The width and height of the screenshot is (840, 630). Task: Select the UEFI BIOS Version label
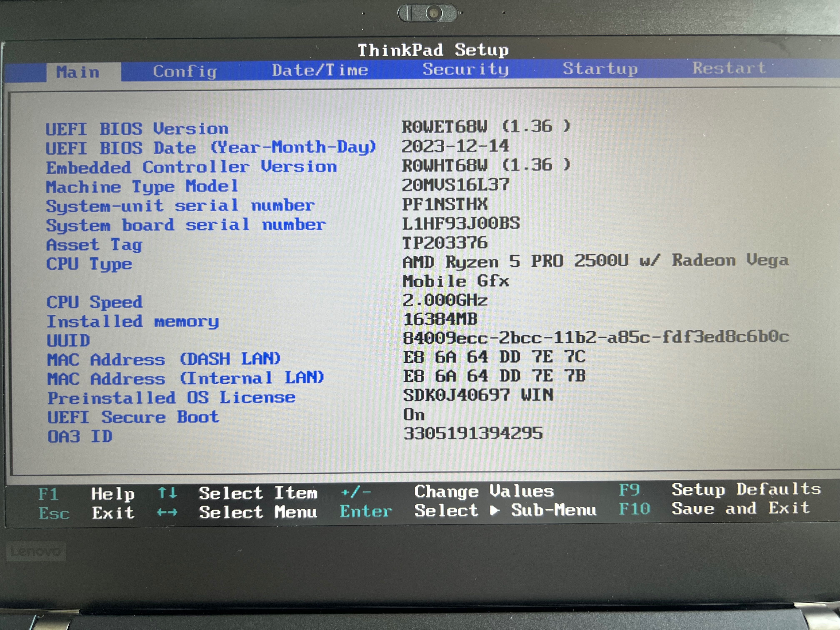pyautogui.click(x=137, y=129)
